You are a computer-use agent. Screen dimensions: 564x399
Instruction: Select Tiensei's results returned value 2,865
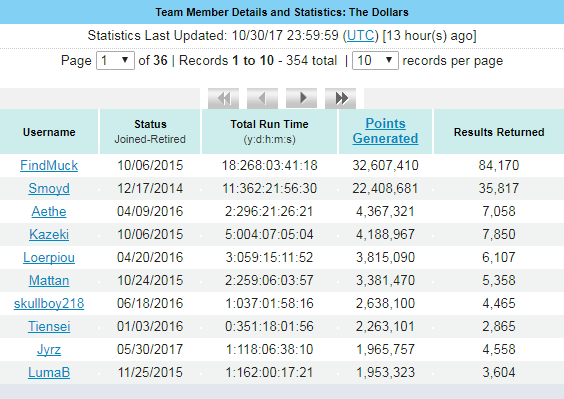click(499, 327)
